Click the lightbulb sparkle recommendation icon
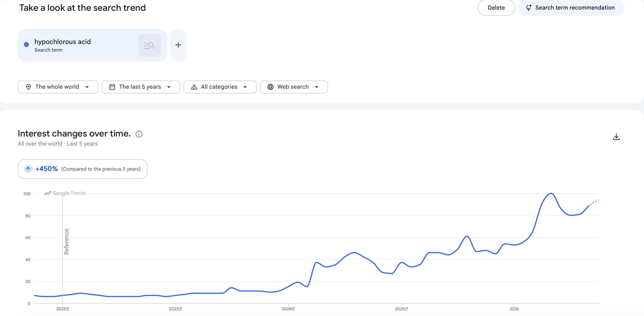The height and width of the screenshot is (316, 644). tap(529, 8)
